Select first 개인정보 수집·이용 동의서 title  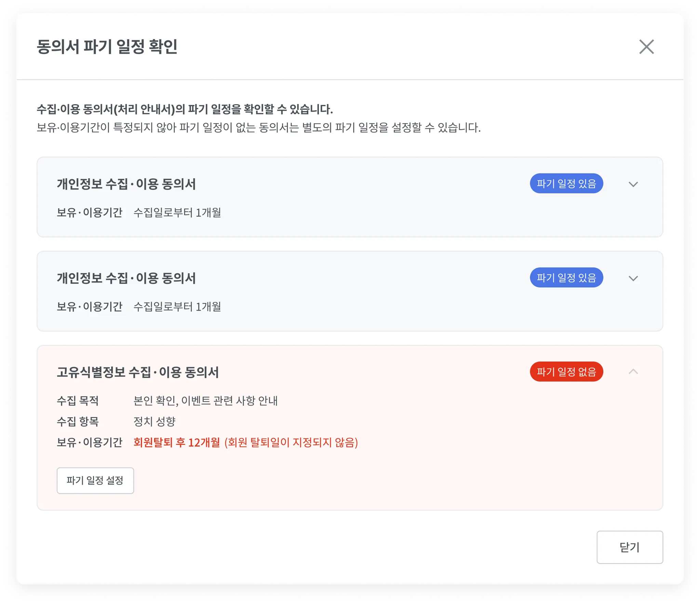(x=126, y=184)
